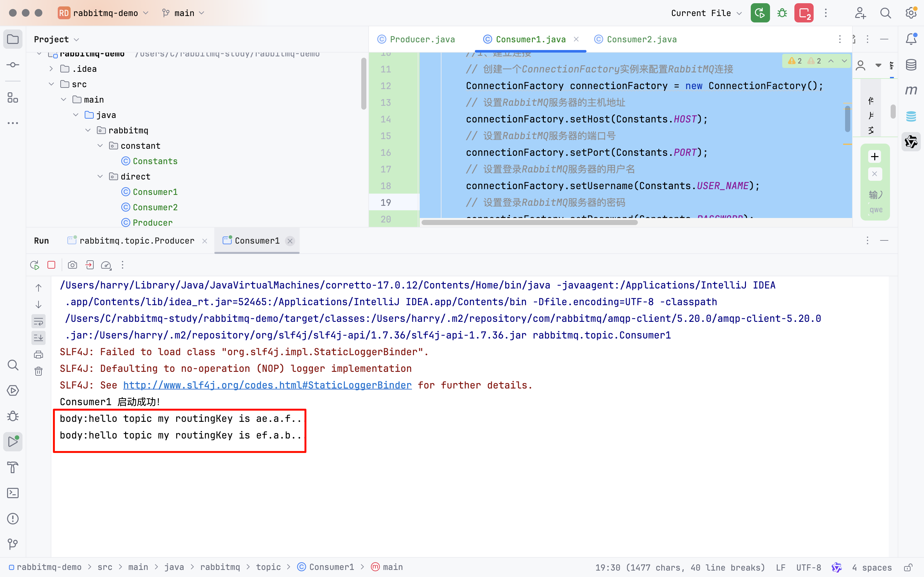The width and height of the screenshot is (924, 577).
Task: Toggle the Project tool window folder button
Action: pos(13,39)
